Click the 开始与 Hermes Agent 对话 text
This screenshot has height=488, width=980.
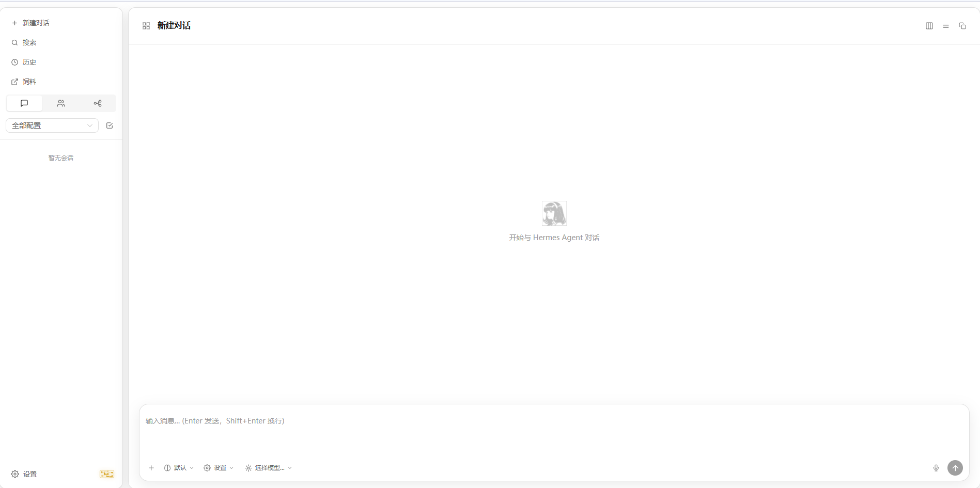[554, 238]
